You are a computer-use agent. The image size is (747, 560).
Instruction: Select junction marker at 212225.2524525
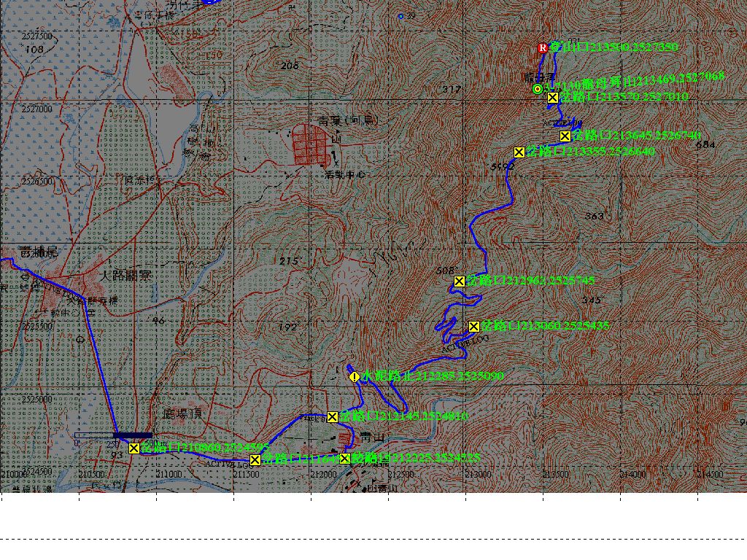346,459
